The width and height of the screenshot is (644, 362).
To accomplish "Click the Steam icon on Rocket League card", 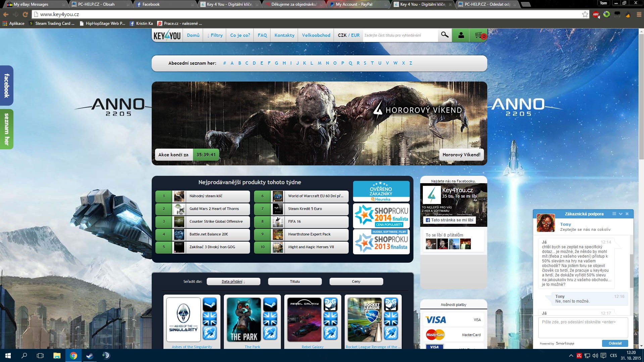I will (391, 305).
